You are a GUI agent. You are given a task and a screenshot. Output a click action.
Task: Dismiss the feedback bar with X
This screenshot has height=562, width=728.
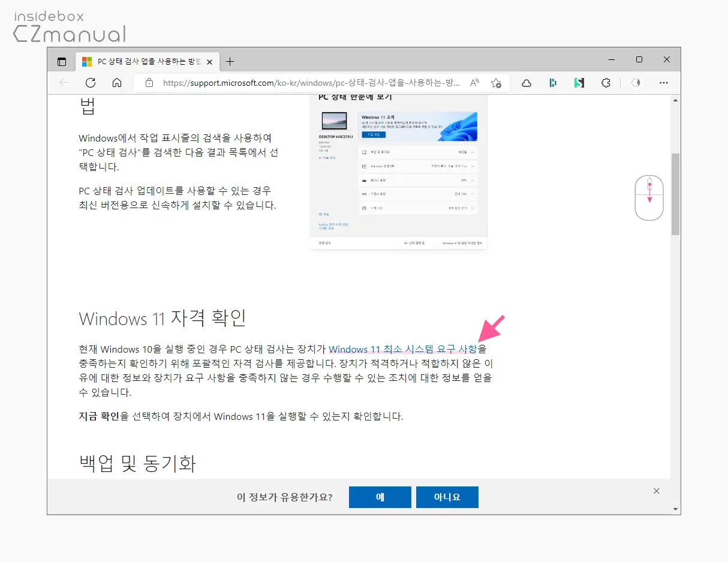point(657,491)
